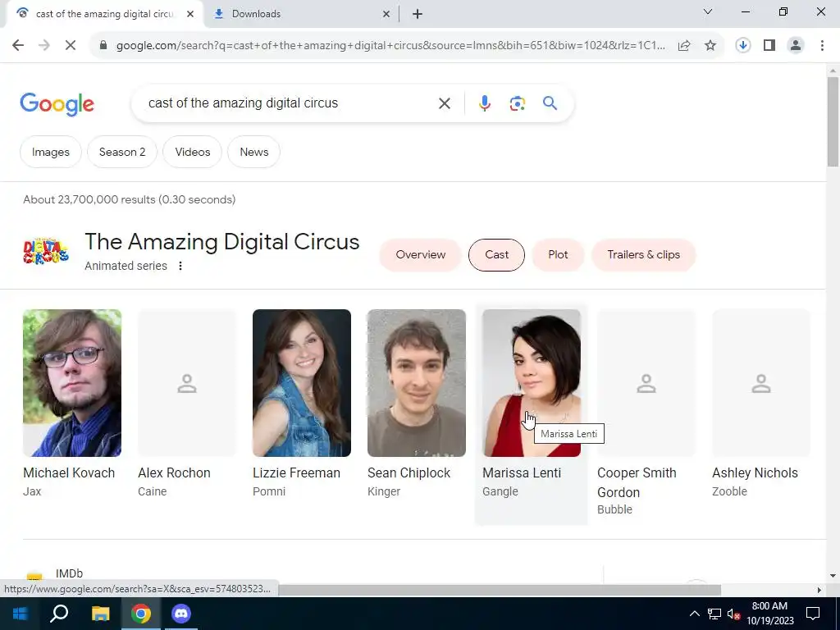The height and width of the screenshot is (630, 840).
Task: Filter results by Images
Action: click(x=50, y=152)
